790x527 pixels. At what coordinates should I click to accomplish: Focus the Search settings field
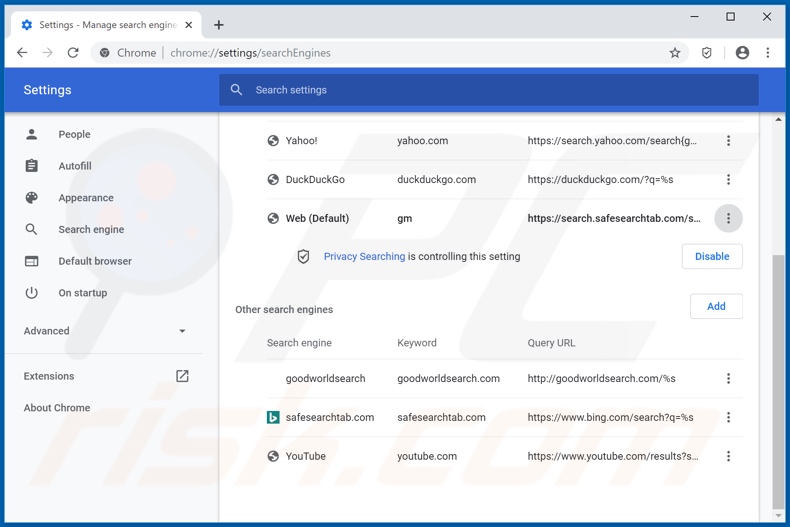tap(489, 90)
